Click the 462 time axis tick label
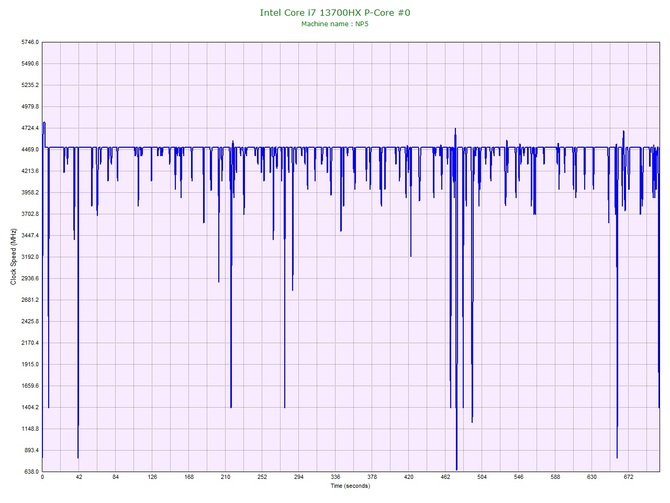Image resolution: width=670 pixels, height=503 pixels. (445, 477)
